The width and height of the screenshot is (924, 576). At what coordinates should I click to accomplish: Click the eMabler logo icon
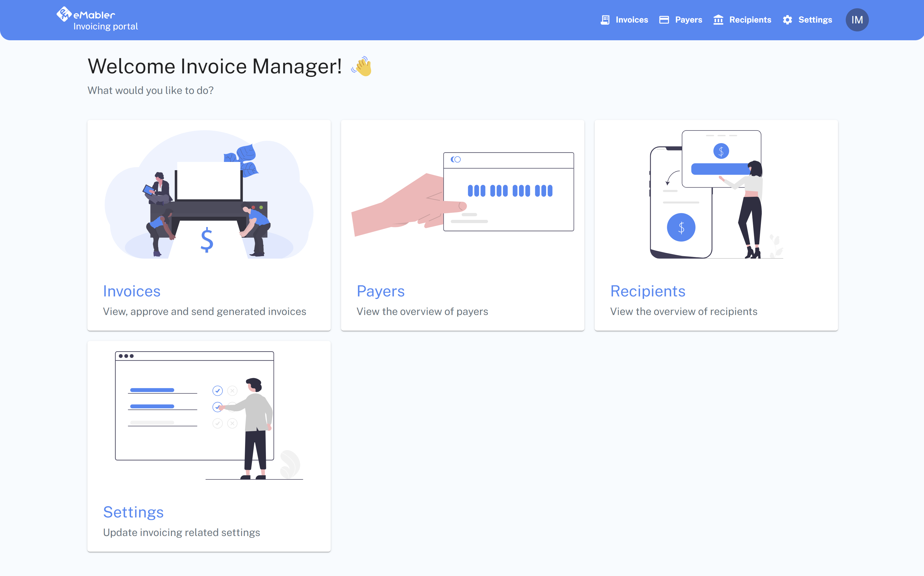coord(64,15)
